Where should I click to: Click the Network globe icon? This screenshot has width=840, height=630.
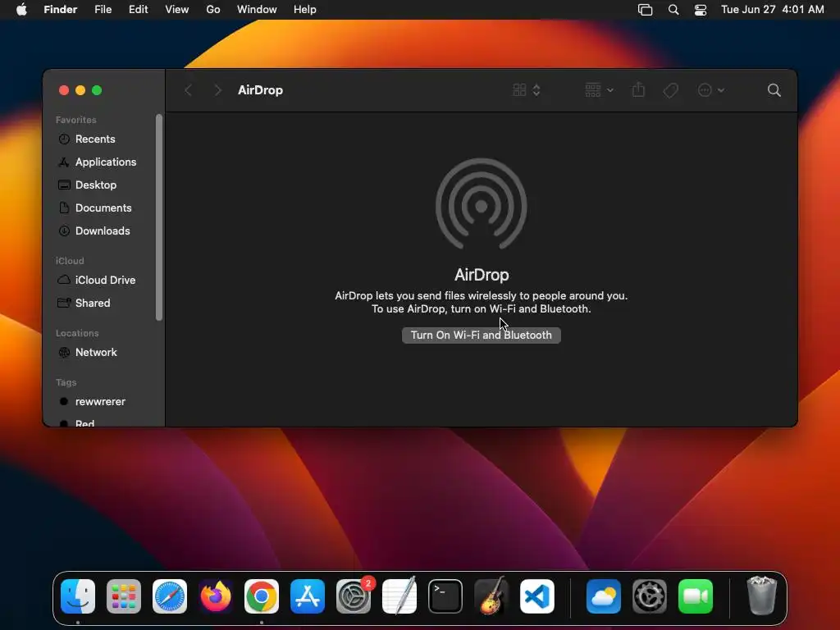64,353
